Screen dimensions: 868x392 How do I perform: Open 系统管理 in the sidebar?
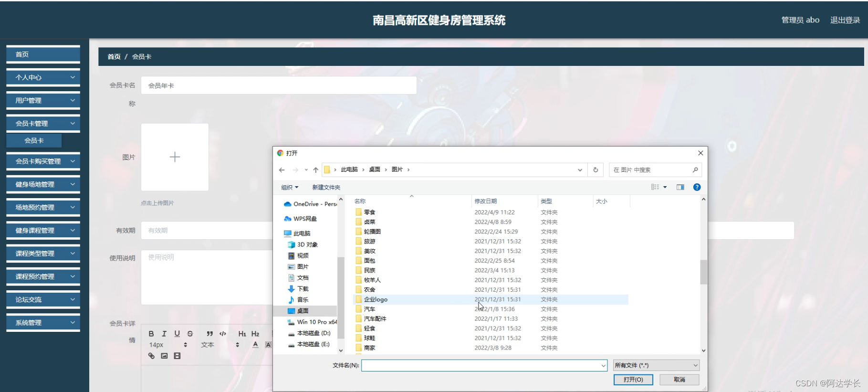(x=43, y=323)
